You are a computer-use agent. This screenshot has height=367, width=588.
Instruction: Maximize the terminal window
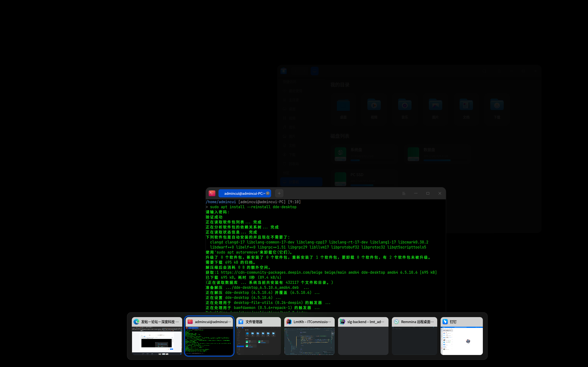coord(428,193)
